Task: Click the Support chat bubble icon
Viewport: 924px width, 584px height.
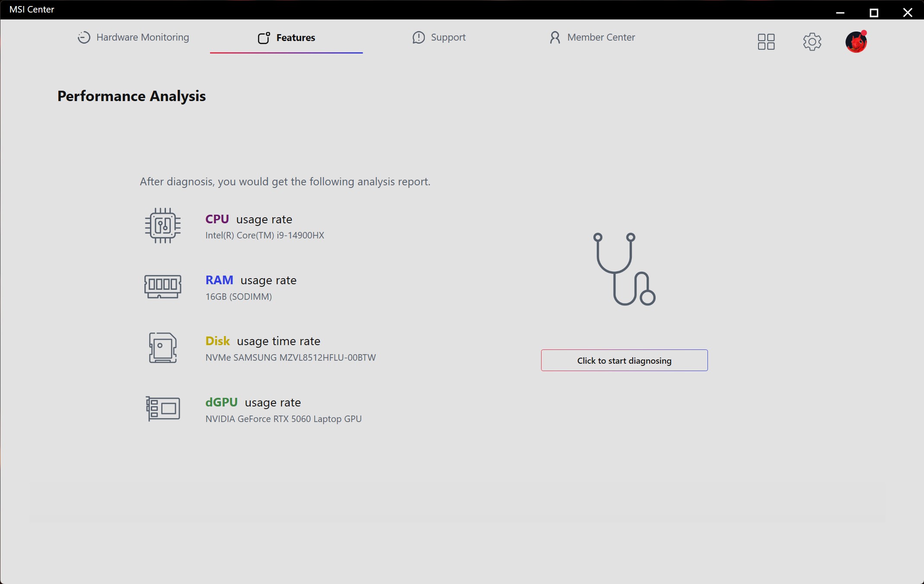Action: click(418, 38)
